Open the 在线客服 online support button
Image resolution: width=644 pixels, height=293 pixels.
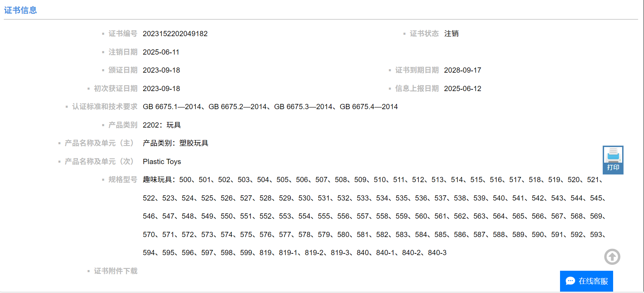coord(586,281)
